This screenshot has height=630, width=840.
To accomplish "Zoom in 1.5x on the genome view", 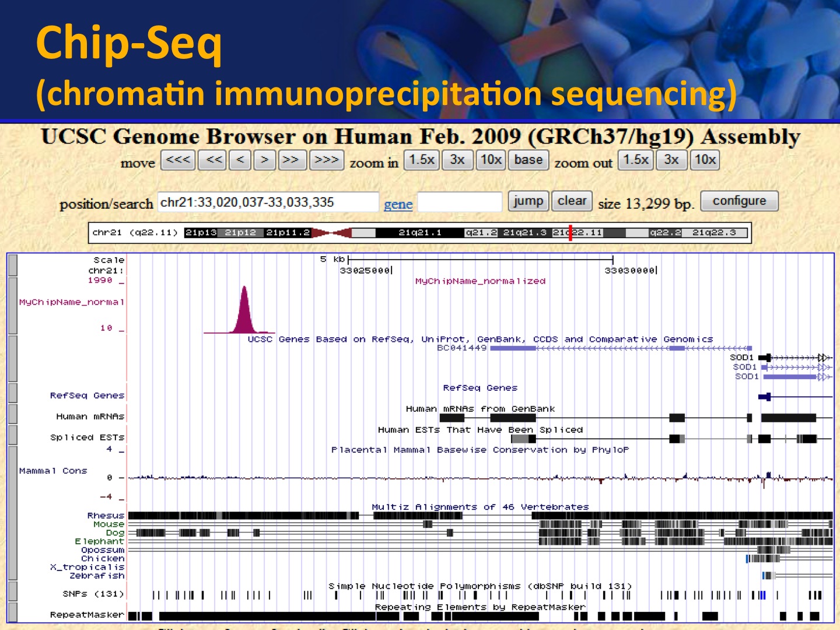I will click(x=421, y=160).
